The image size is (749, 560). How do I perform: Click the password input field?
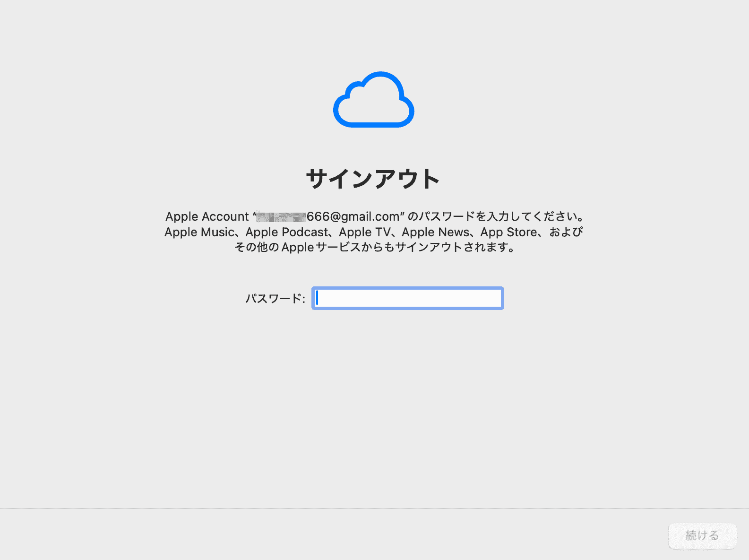click(408, 298)
